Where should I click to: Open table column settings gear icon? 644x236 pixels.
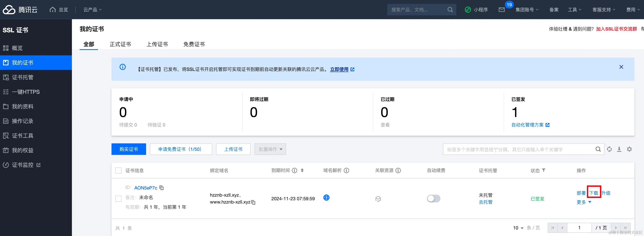629,149
